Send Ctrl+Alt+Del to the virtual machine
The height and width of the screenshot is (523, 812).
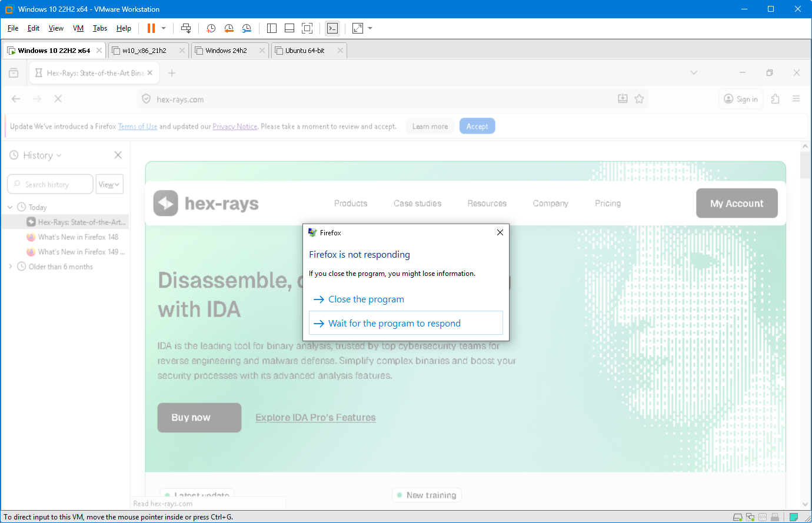click(x=186, y=28)
